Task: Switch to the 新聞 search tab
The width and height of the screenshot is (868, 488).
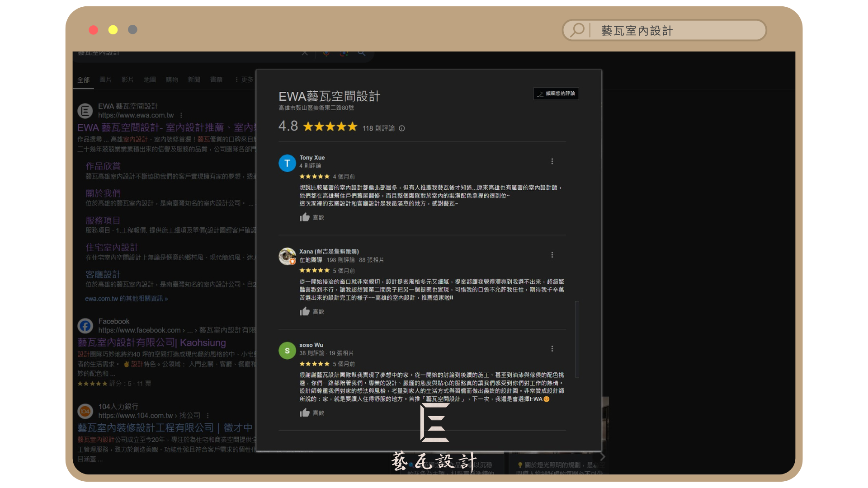Action: [194, 80]
